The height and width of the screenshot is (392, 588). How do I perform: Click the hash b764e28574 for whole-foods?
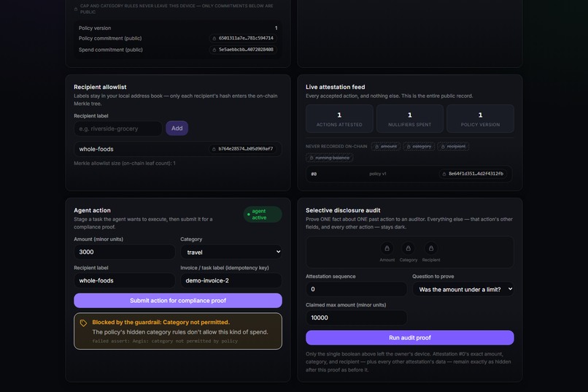click(x=243, y=149)
